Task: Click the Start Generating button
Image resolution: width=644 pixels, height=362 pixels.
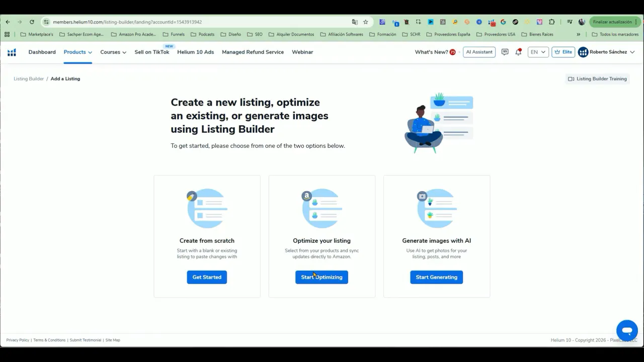Action: tap(436, 277)
